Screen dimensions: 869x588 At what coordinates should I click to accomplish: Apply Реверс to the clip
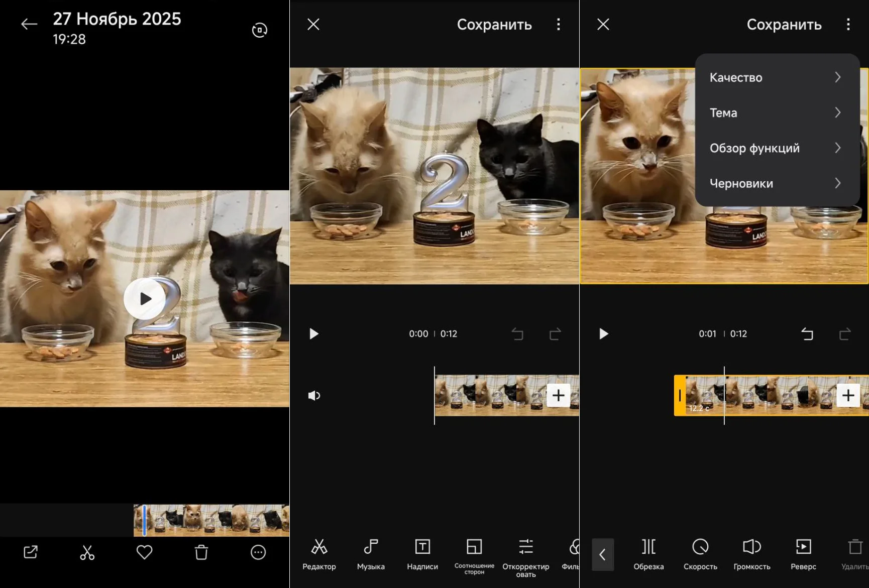pos(803,554)
